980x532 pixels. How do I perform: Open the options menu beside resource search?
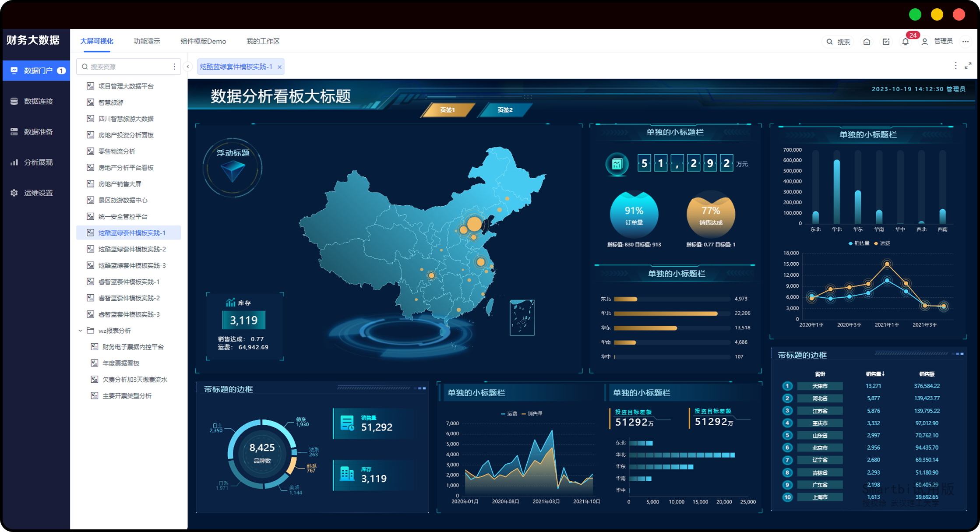pos(174,67)
